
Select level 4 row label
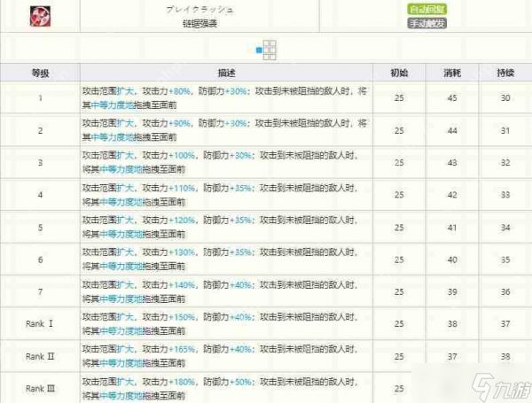point(41,195)
